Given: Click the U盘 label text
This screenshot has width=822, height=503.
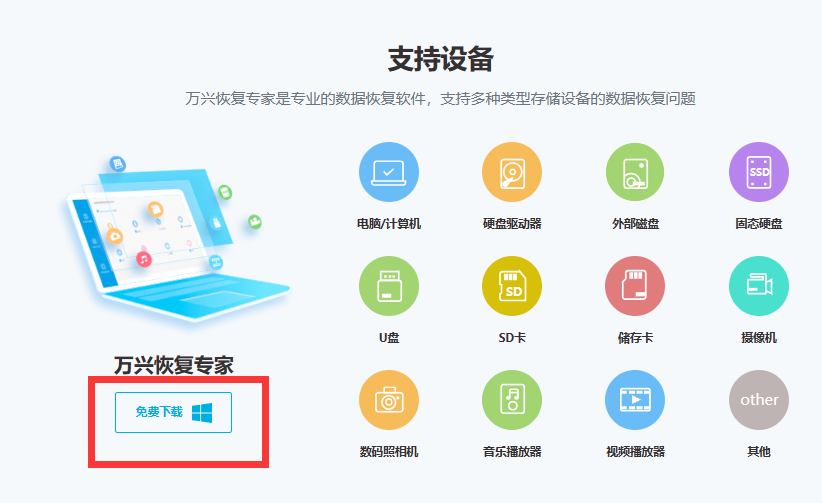Looking at the screenshot, I should (x=388, y=338).
